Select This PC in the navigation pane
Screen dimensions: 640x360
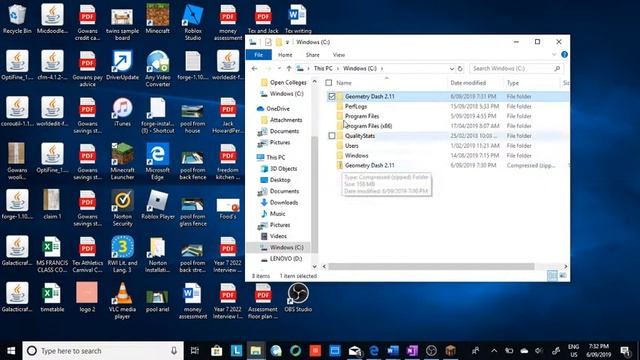(276, 157)
